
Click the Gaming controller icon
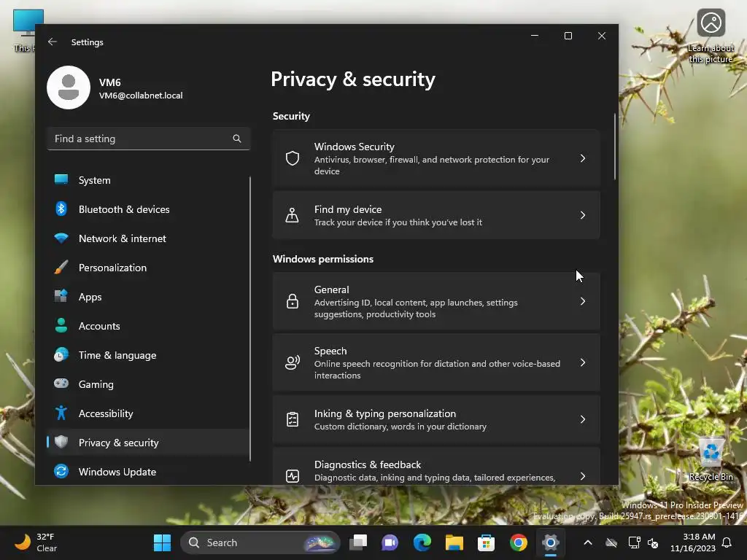click(x=61, y=384)
